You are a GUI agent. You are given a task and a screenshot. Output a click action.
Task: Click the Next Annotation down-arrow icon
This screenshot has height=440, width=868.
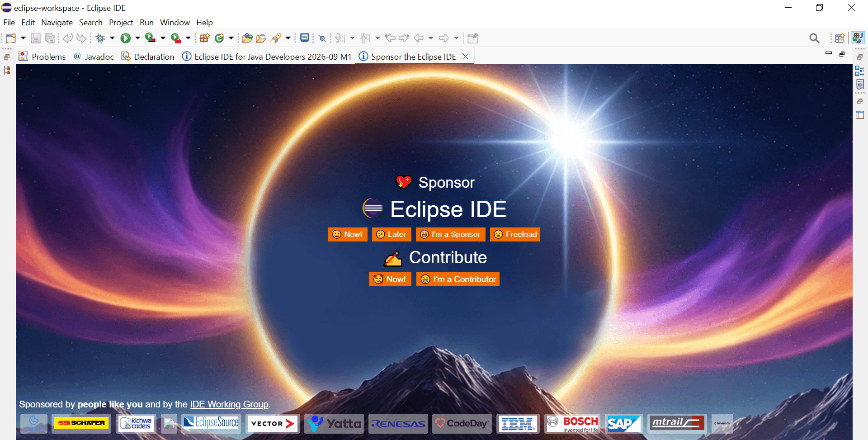(340, 38)
